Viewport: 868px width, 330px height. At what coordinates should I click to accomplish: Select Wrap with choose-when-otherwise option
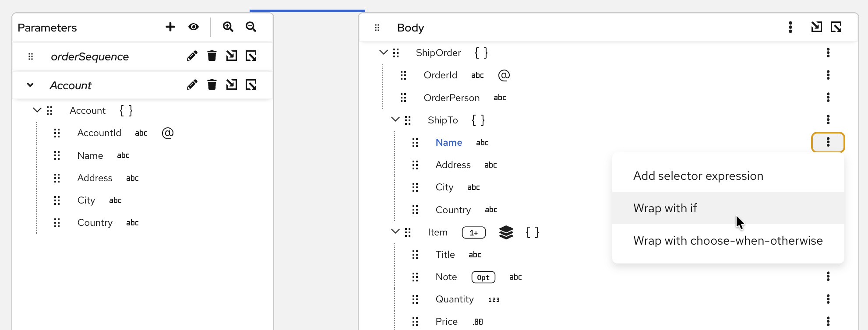728,241
